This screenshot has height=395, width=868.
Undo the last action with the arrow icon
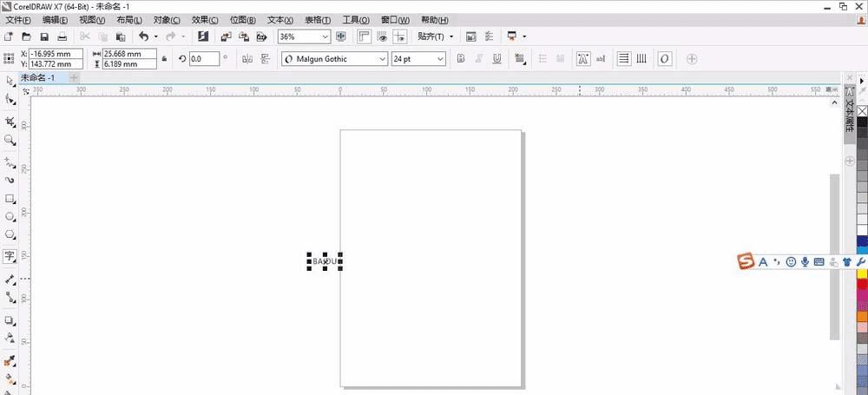[x=143, y=36]
